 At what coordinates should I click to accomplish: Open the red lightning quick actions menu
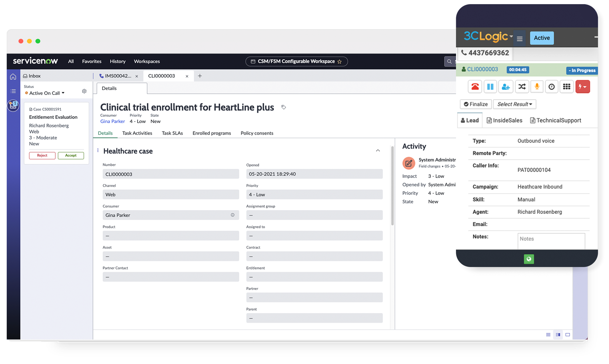(x=583, y=87)
